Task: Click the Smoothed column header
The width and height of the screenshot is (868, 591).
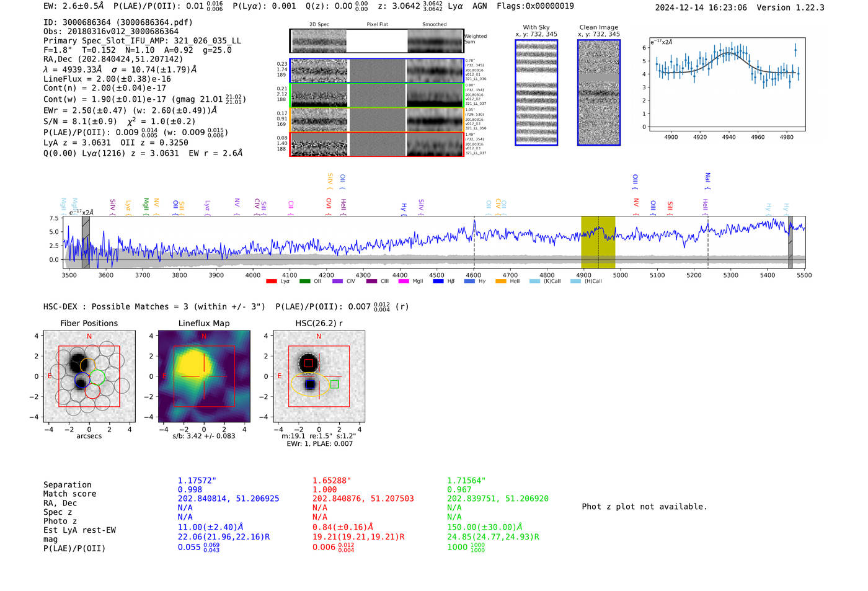Action: (x=434, y=25)
